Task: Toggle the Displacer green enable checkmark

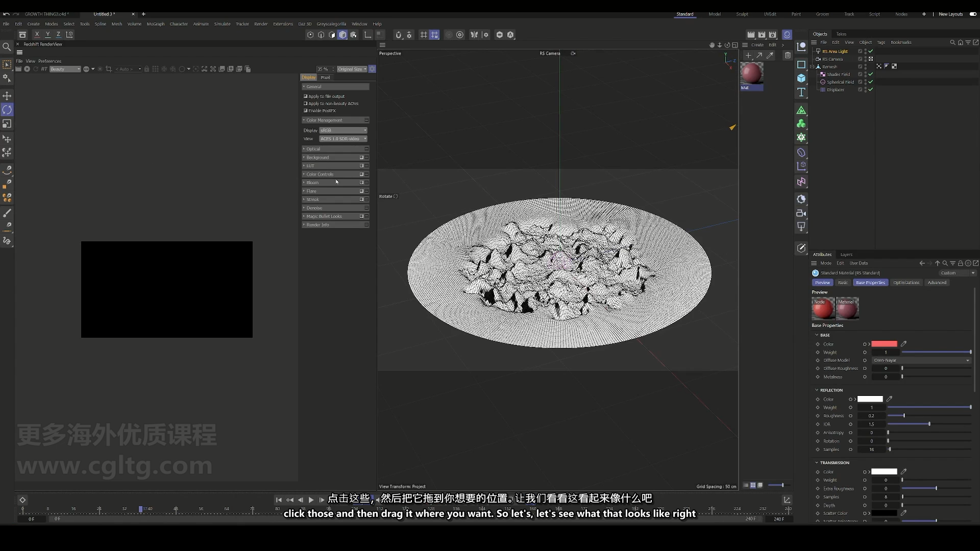Action: click(871, 90)
